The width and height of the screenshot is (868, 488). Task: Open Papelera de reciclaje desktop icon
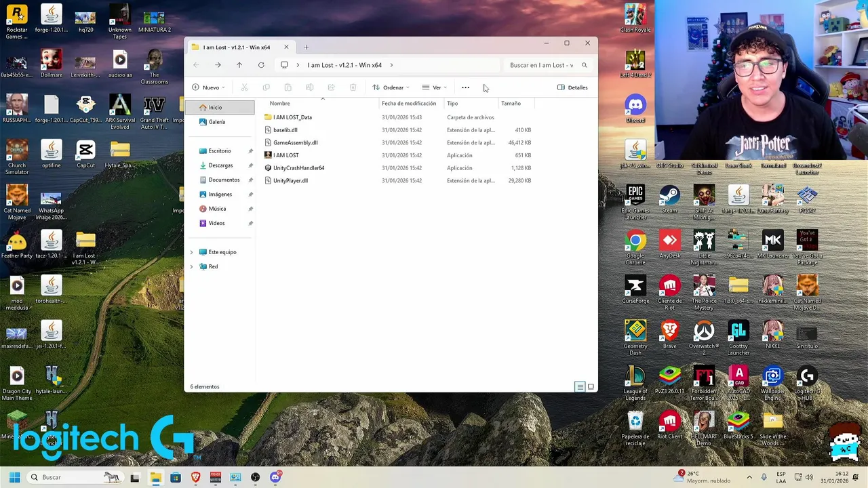pos(635,428)
